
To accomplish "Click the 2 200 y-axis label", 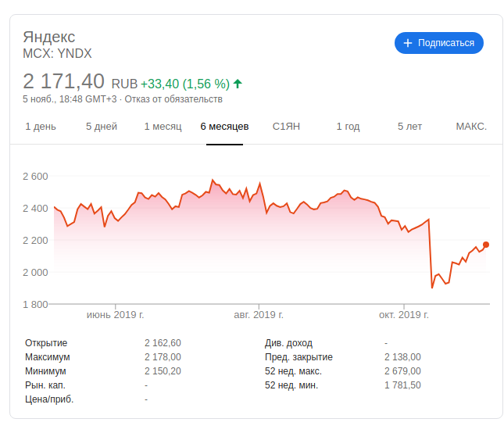I will [x=35, y=241].
